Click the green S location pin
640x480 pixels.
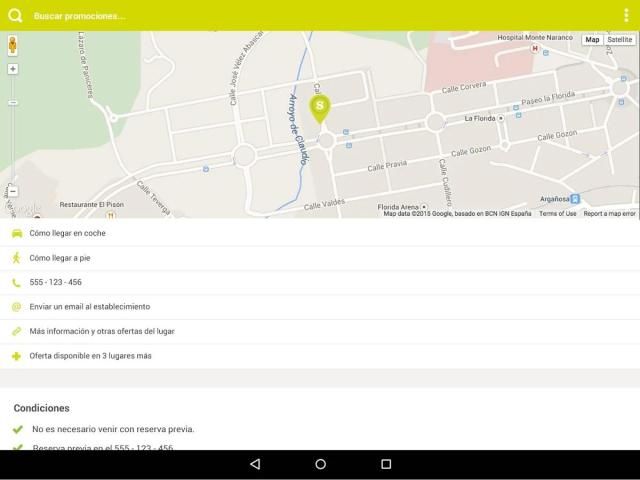click(x=320, y=107)
